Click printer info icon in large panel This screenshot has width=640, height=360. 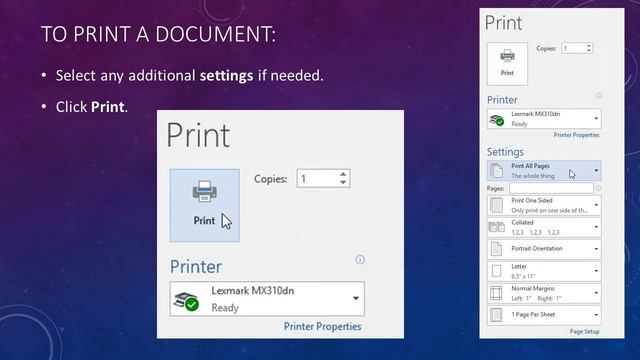pos(360,260)
